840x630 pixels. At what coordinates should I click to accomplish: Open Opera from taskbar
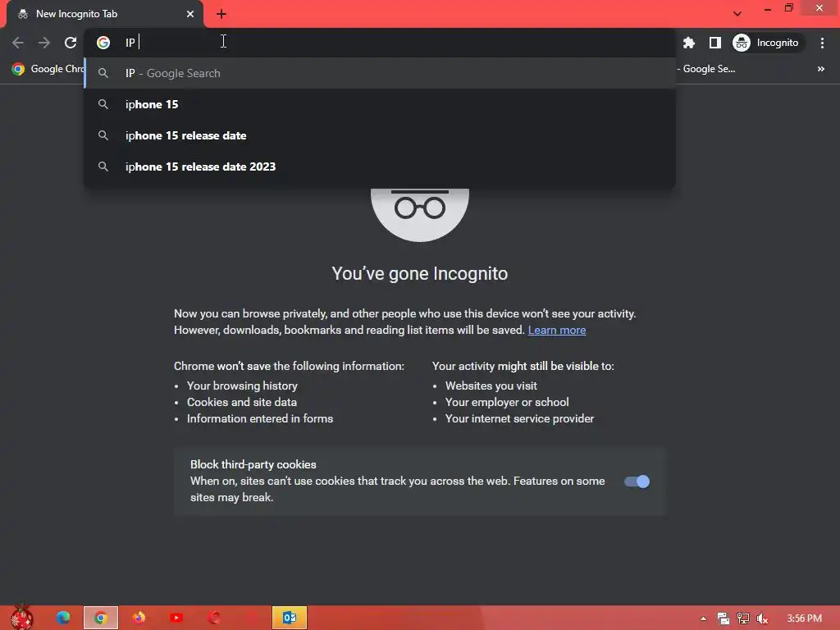214,618
